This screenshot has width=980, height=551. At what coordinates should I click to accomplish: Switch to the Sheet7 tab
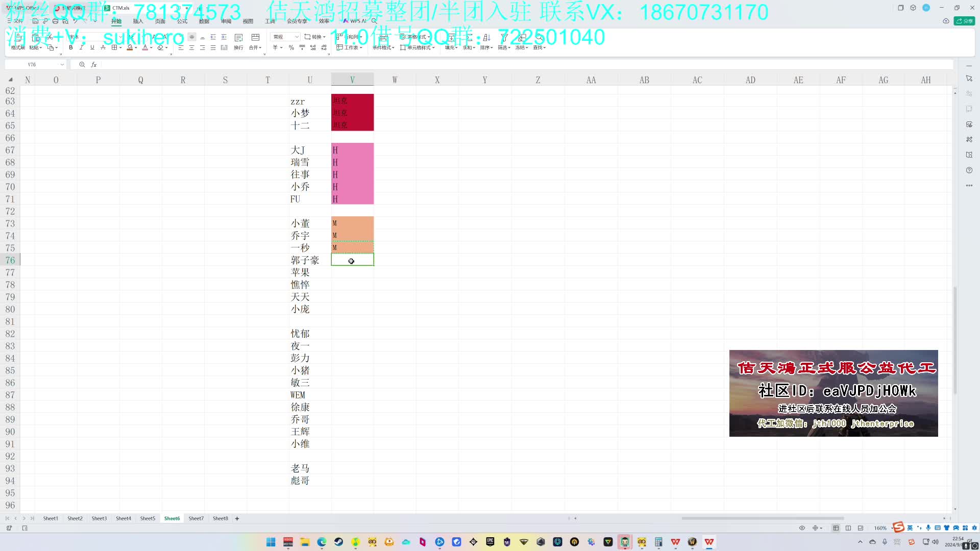click(x=196, y=518)
